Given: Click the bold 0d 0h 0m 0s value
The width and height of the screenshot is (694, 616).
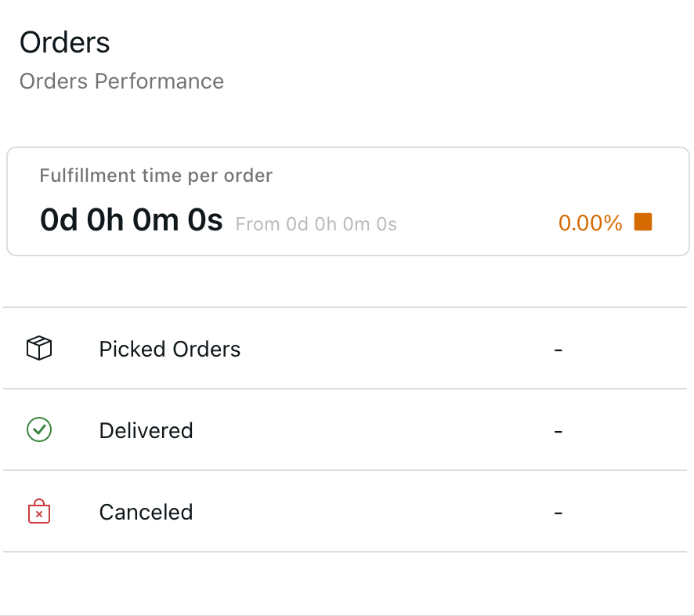Looking at the screenshot, I should (x=132, y=221).
